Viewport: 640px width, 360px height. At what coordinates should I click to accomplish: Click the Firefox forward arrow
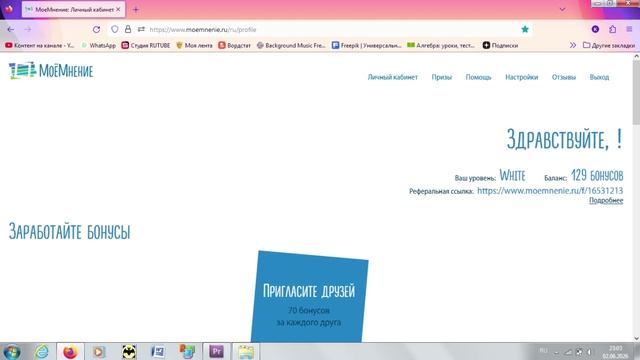point(28,29)
